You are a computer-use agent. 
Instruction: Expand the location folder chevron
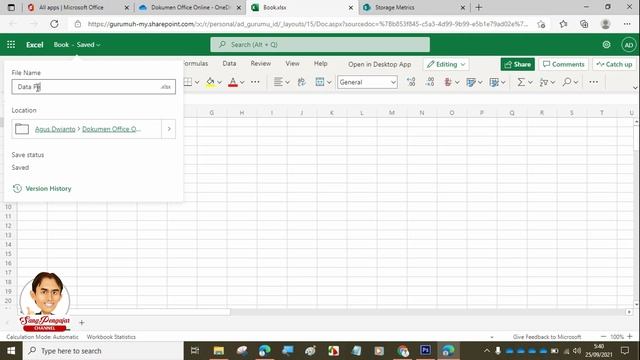tap(169, 129)
